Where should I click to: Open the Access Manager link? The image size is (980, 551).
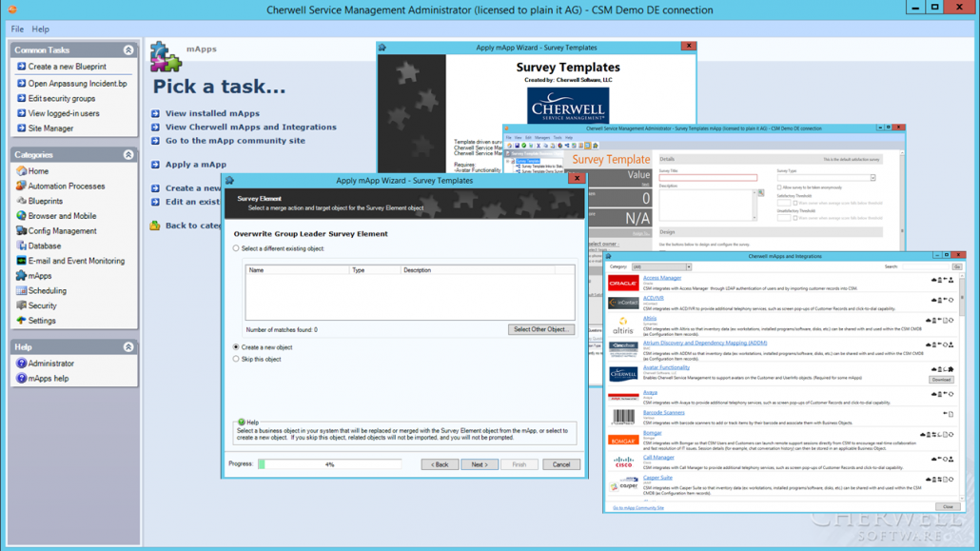point(662,278)
